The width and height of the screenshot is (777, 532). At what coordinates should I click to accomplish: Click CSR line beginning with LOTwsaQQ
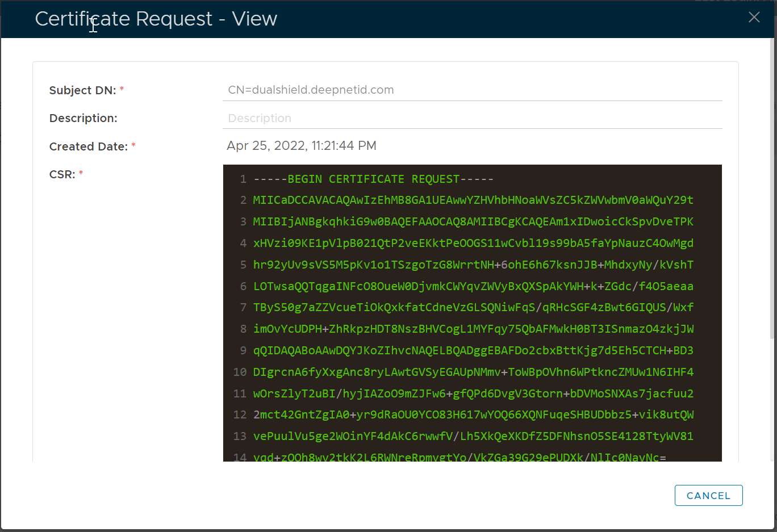tap(473, 287)
